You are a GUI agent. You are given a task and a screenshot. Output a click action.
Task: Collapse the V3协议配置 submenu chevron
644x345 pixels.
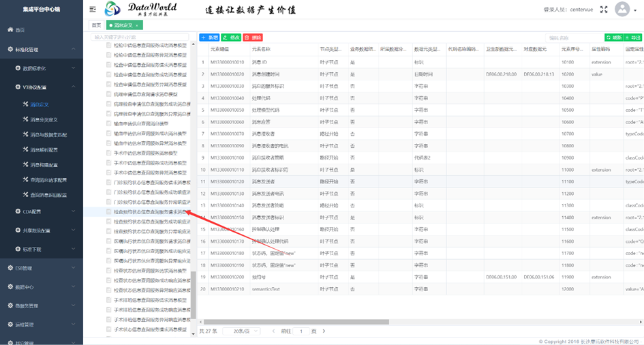coord(74,87)
